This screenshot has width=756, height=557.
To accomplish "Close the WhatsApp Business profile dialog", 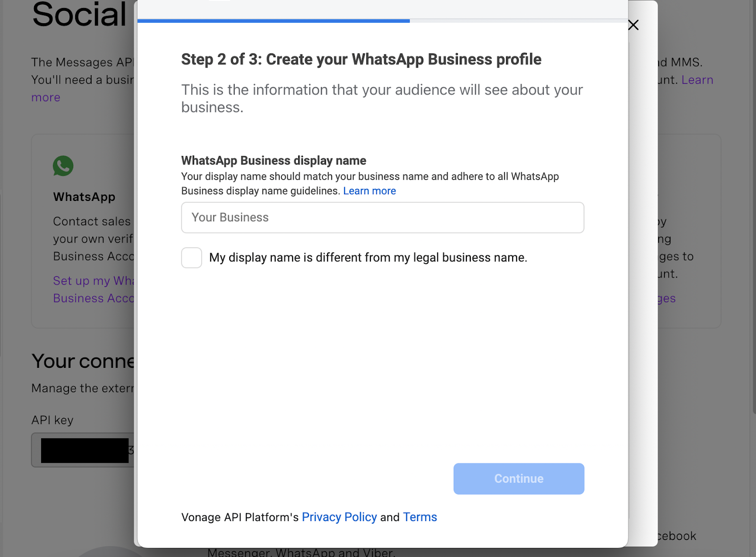I will (633, 25).
